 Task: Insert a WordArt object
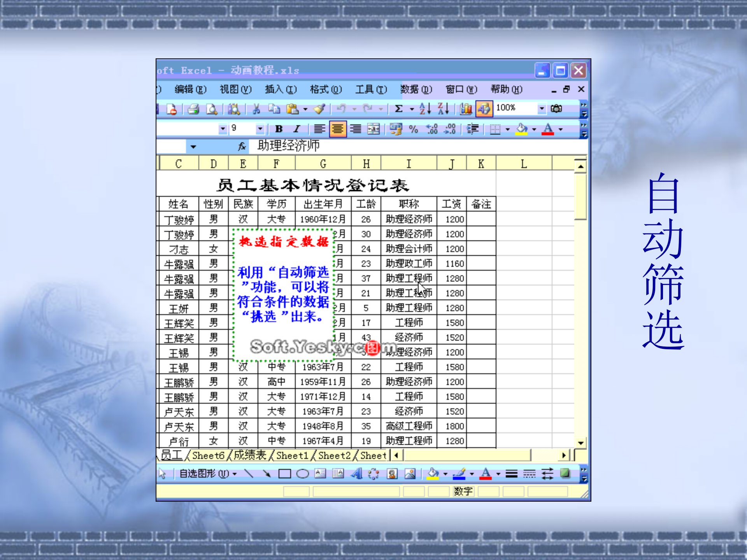[357, 473]
